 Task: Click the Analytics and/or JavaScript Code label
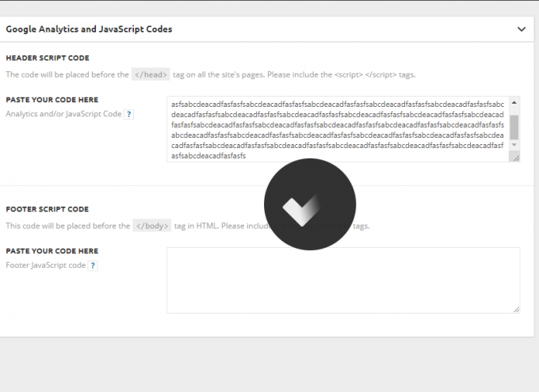click(63, 114)
